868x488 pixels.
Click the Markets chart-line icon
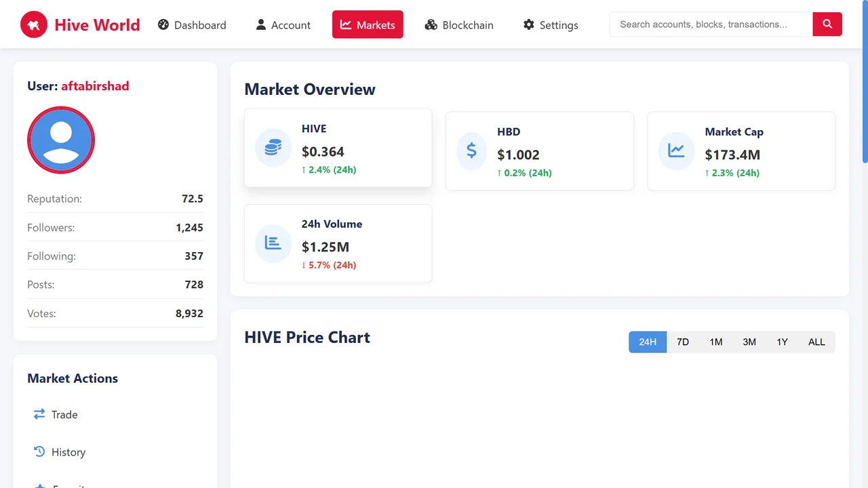pyautogui.click(x=346, y=24)
